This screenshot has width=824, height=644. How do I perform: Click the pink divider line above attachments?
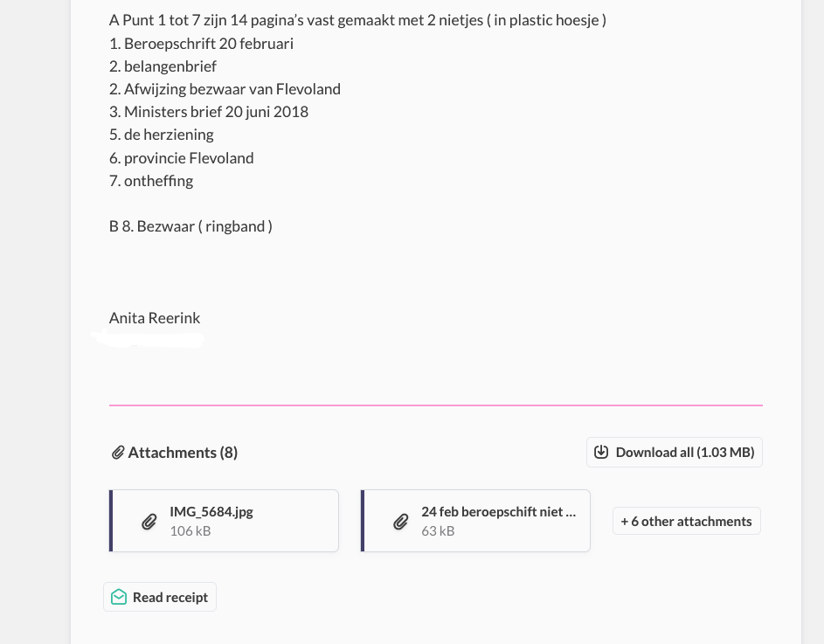point(435,405)
